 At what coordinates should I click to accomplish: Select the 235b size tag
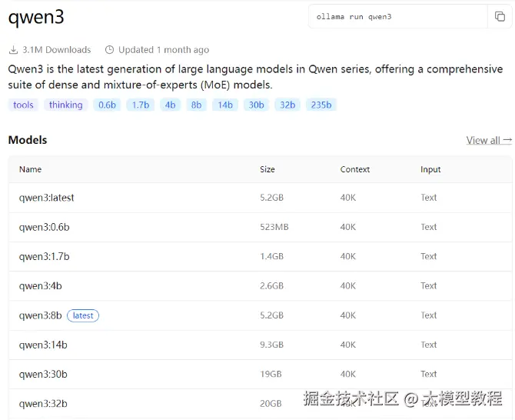tap(321, 105)
